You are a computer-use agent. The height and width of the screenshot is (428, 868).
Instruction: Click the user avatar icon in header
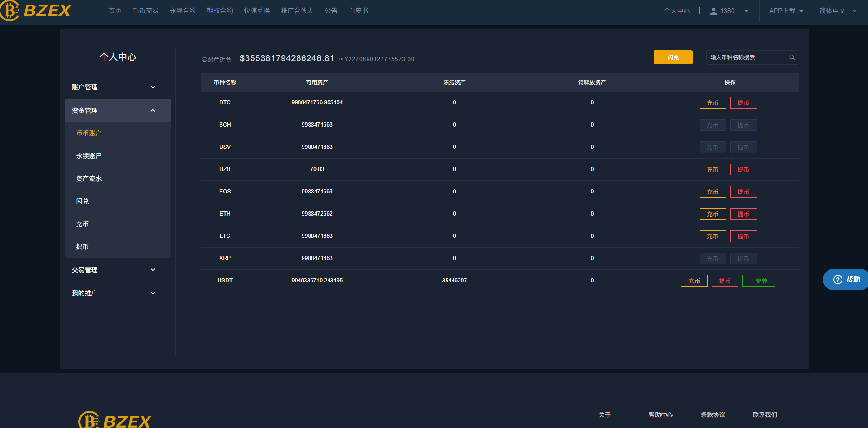[713, 11]
